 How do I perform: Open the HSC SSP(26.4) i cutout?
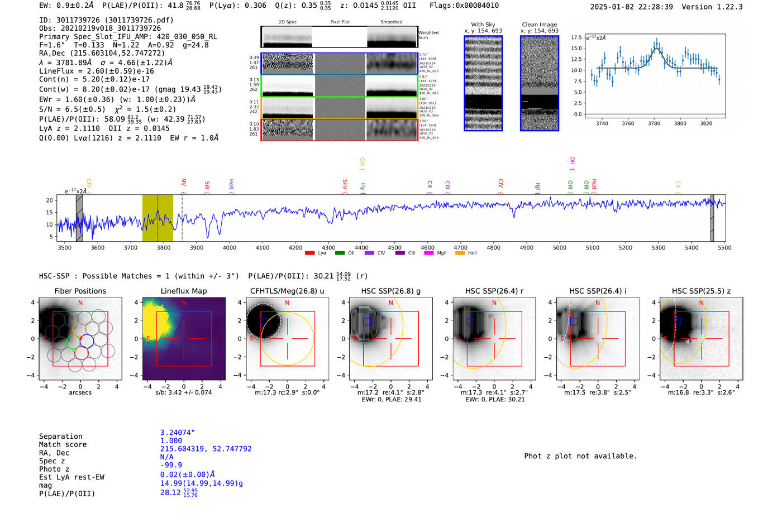(x=598, y=339)
